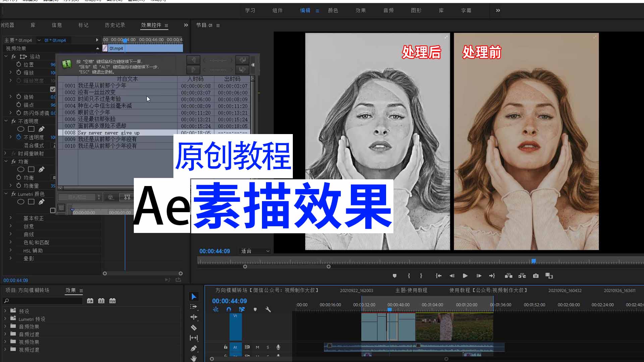Create ellipse mask under 不透明度

pyautogui.click(x=21, y=129)
